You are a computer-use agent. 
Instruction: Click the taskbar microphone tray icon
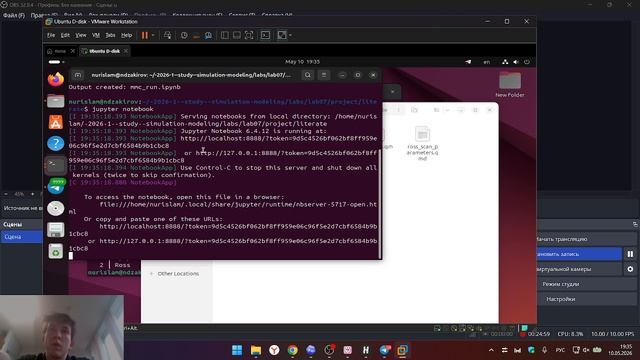tap(544, 350)
